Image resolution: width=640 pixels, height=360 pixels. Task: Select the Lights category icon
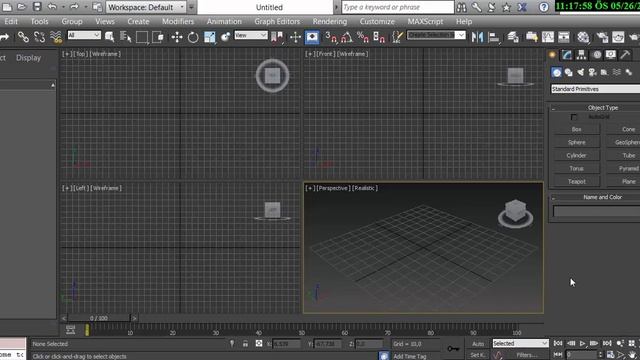pos(580,72)
